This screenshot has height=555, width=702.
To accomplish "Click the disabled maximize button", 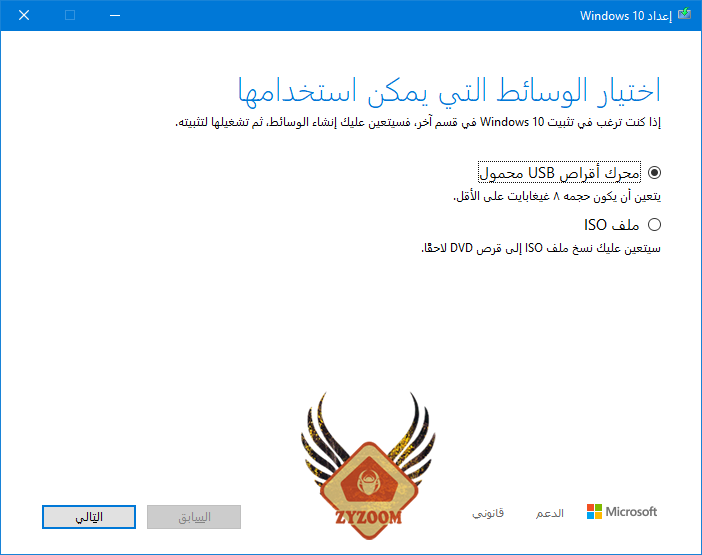I will pyautogui.click(x=70, y=15).
